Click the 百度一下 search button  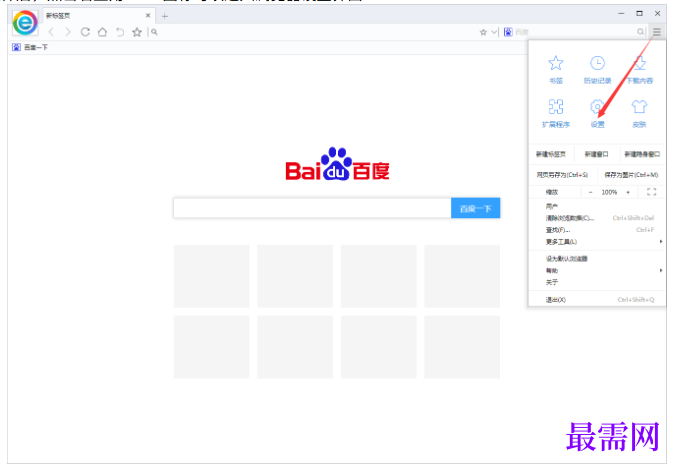pyautogui.click(x=476, y=208)
